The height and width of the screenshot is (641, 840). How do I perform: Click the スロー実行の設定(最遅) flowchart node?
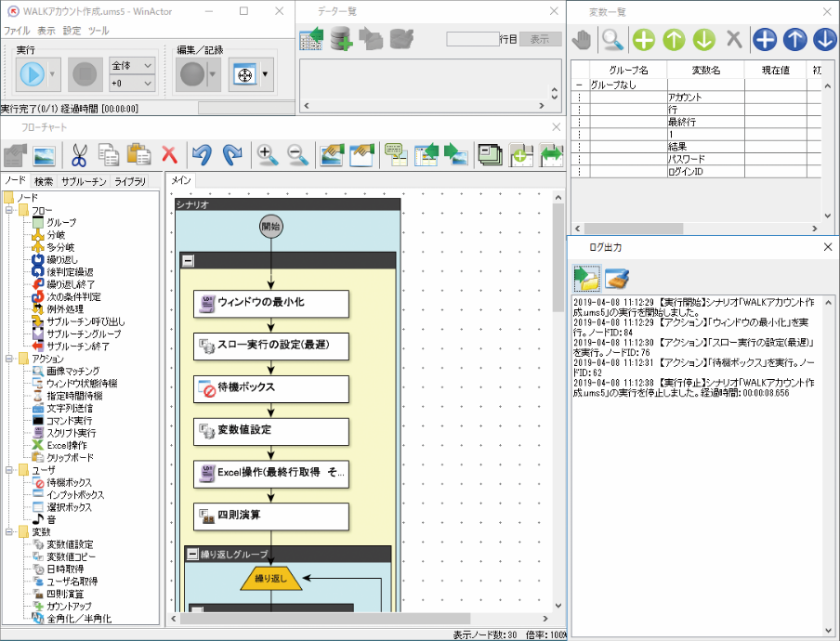click(271, 346)
